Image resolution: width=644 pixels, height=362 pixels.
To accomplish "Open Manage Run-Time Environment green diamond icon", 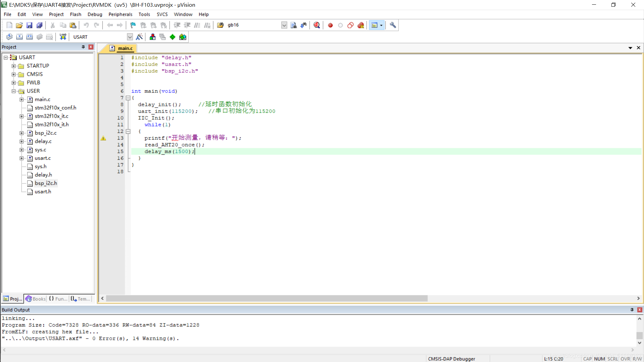I will pyautogui.click(x=172, y=37).
